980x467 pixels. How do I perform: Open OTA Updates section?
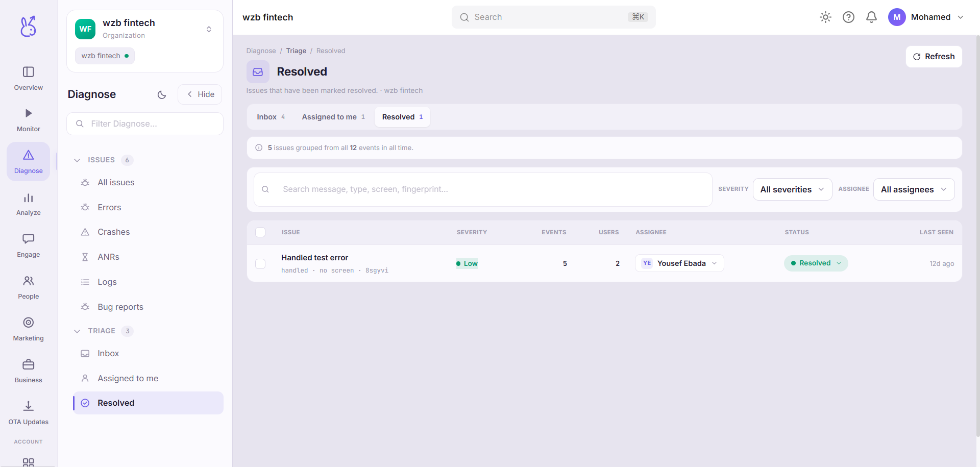pos(29,413)
